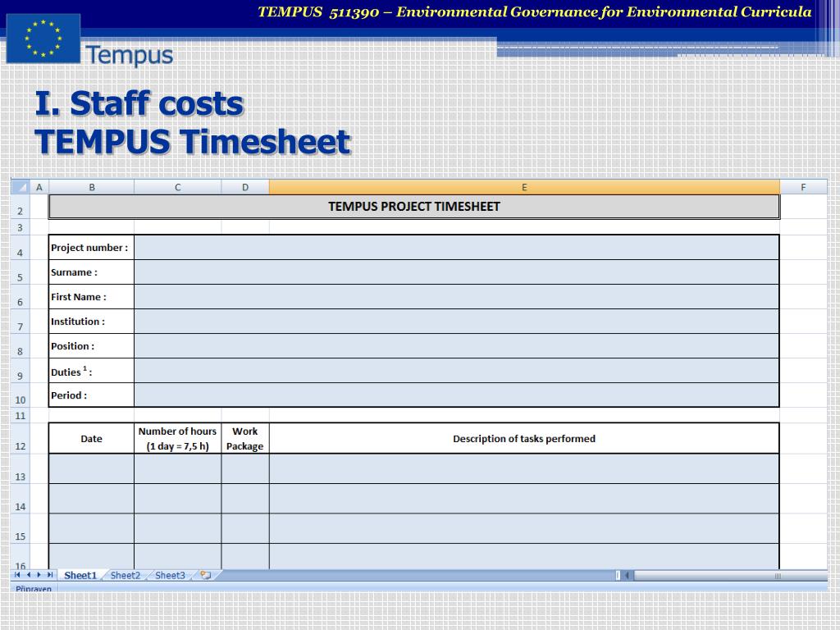Click the 'Připraven' status bar text

33,589
